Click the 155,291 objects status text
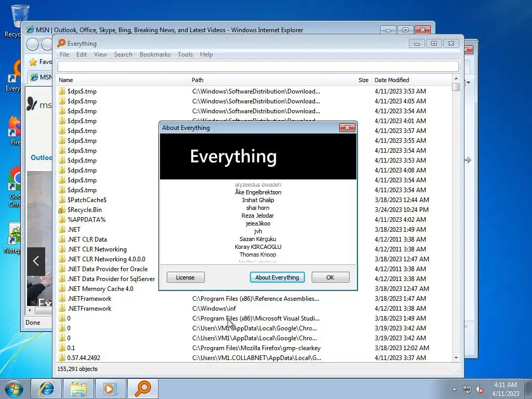Screen dimensions: 532x399 click(77, 369)
